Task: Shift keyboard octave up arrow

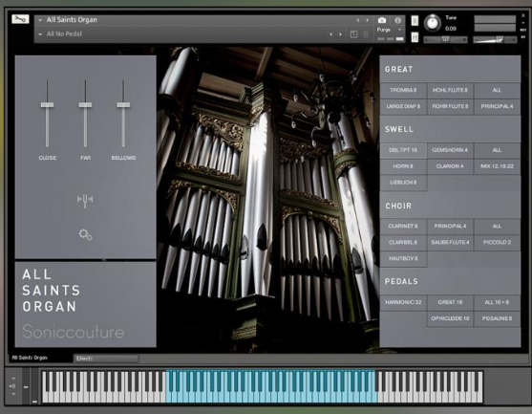Action: coord(13,378)
